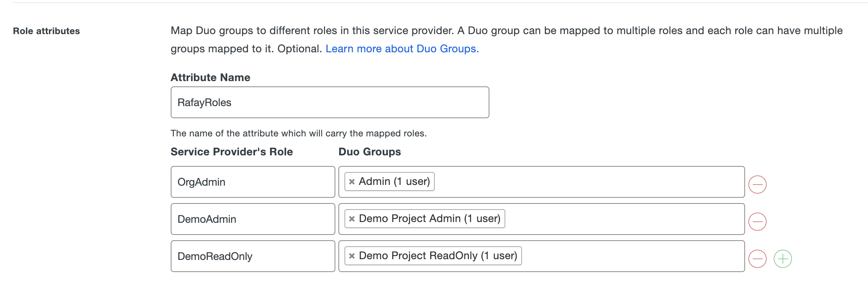This screenshot has width=868, height=291.
Task: Remove the DemoReadOnly role mapping row
Action: point(757,259)
